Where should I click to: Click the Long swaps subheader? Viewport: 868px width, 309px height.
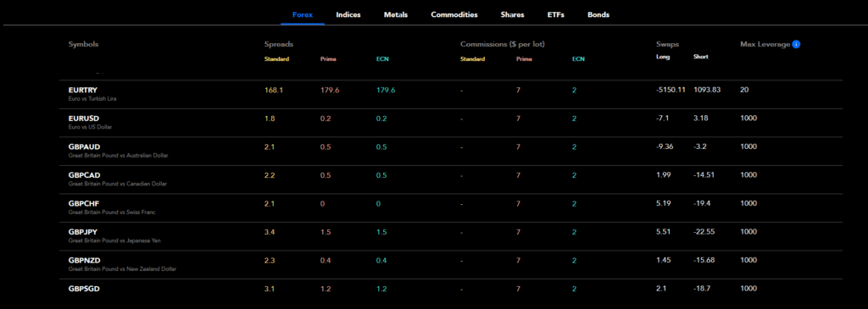pos(663,57)
